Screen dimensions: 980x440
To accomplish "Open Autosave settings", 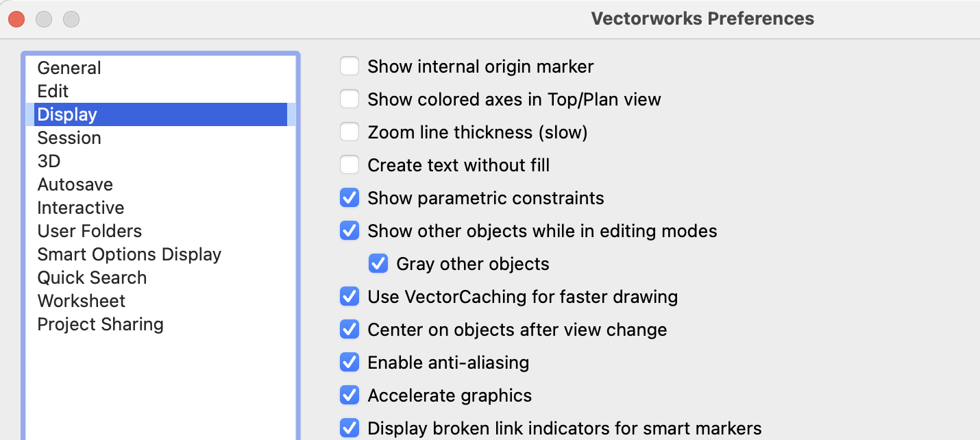I will pyautogui.click(x=75, y=184).
